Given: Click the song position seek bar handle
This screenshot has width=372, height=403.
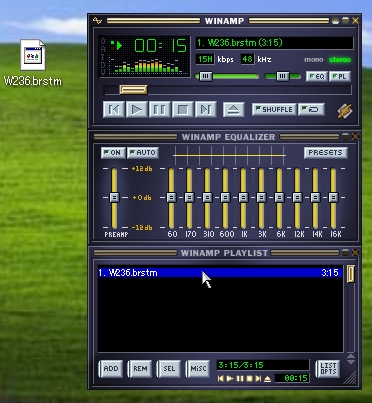Looking at the screenshot, I should pos(133,89).
